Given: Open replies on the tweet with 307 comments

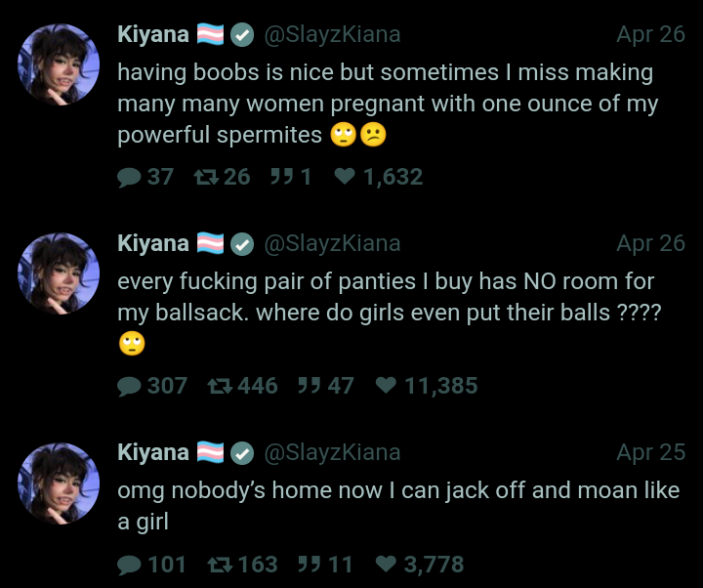Looking at the screenshot, I should coord(129,386).
